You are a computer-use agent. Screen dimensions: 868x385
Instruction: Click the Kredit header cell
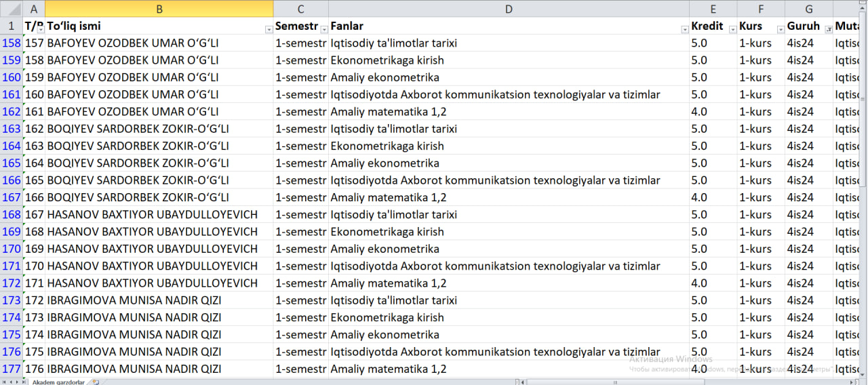[x=713, y=26]
